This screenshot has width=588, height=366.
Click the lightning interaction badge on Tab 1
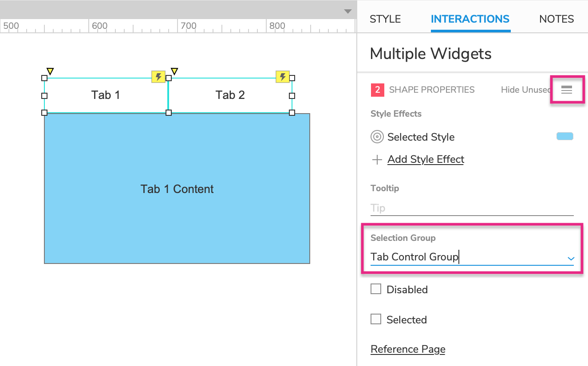(x=158, y=77)
